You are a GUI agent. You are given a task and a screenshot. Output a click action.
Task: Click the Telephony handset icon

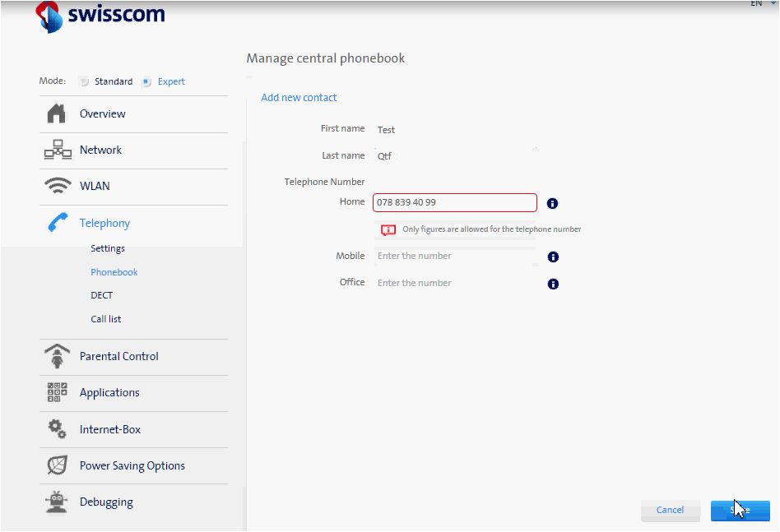(x=57, y=223)
